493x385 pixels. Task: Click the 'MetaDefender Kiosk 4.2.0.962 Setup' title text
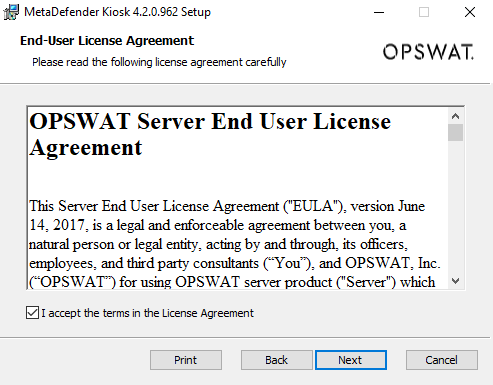point(117,12)
